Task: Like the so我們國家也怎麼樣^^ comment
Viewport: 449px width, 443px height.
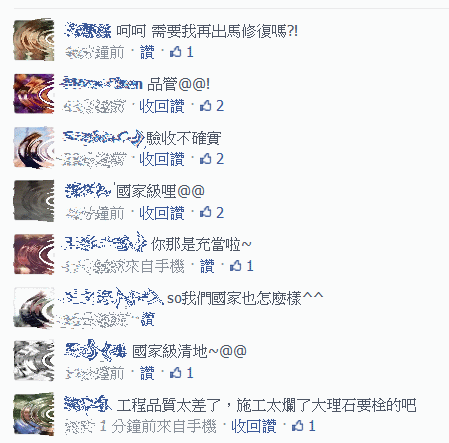Action: (x=148, y=319)
